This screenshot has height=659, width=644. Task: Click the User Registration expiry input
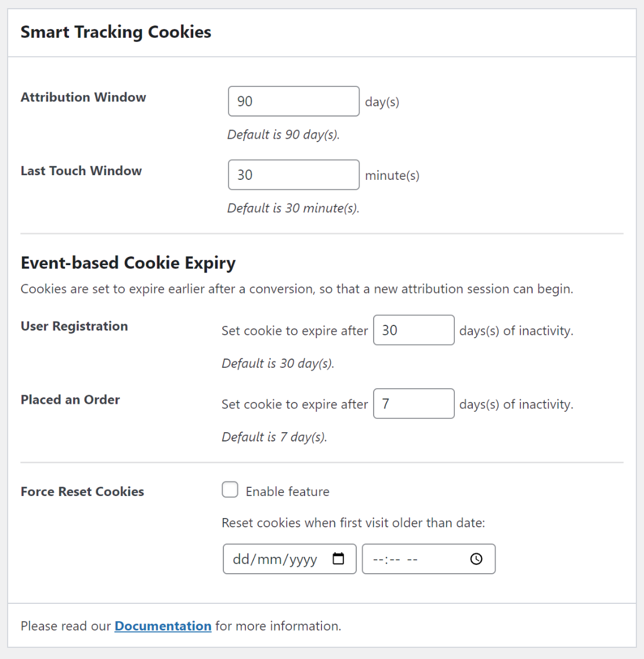(414, 330)
